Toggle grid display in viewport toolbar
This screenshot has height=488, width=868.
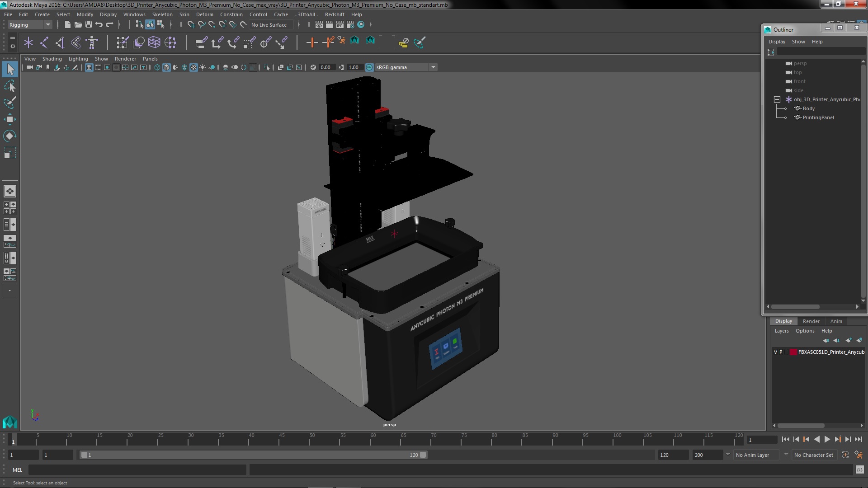[89, 67]
